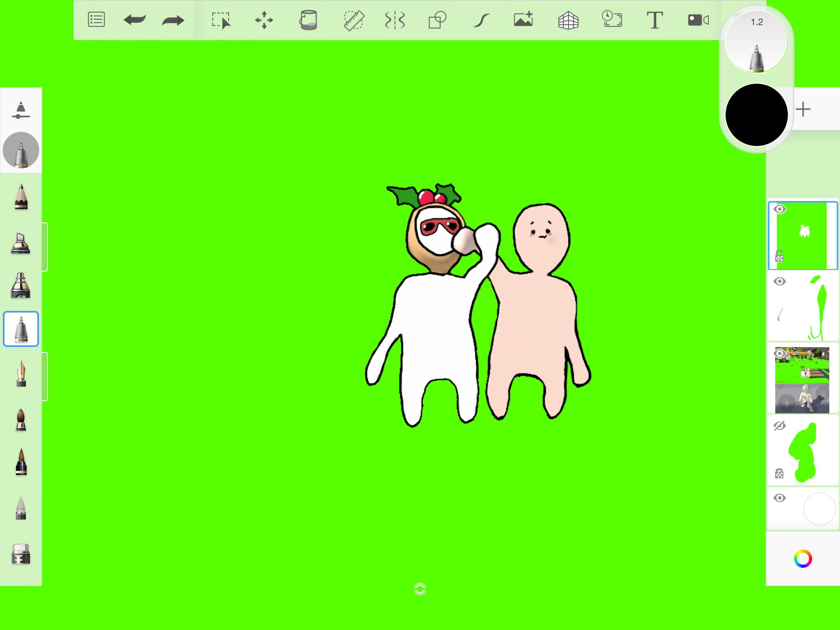The width and height of the screenshot is (840, 630).
Task: Hide the game screenshot reference layer
Action: tap(780, 353)
